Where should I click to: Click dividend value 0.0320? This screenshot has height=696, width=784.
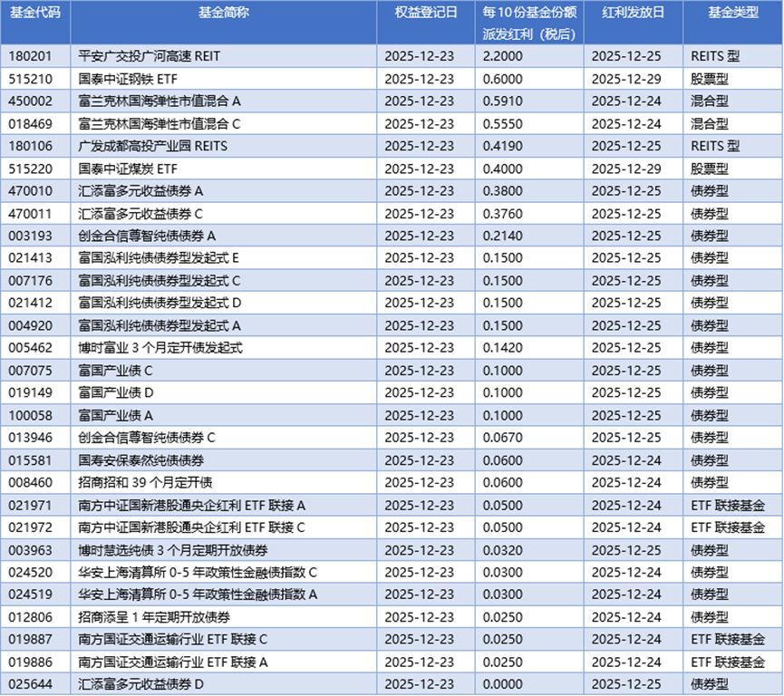point(502,551)
